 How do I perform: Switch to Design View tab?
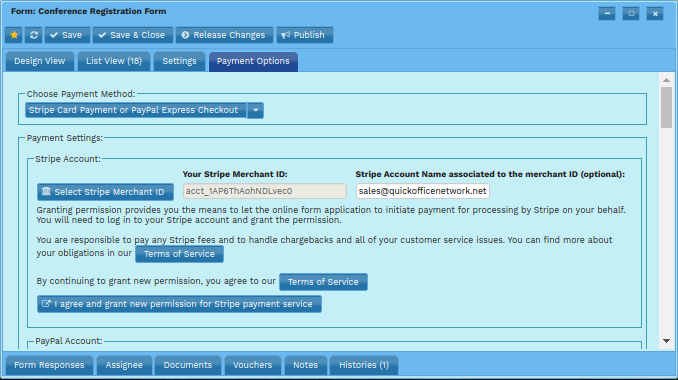(40, 61)
